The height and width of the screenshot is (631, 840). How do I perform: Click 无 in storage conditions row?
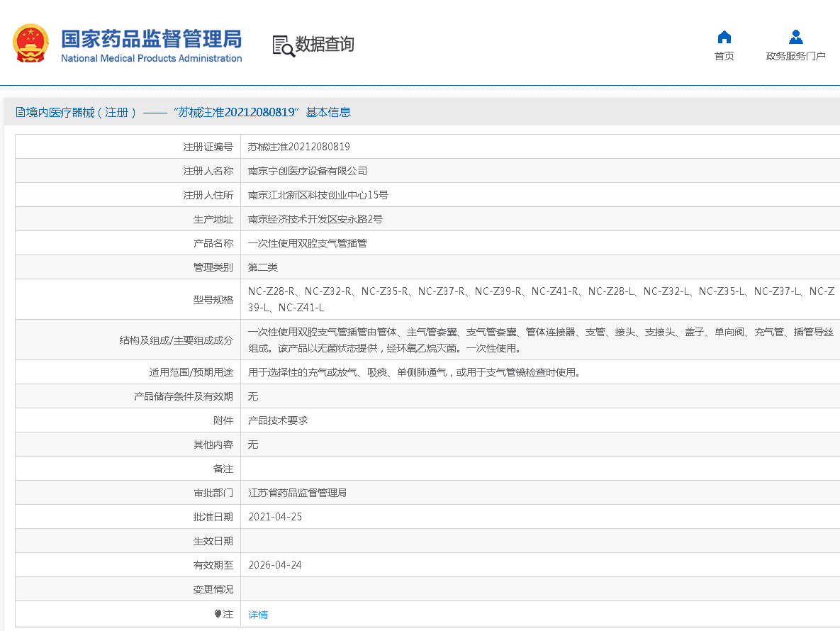[253, 396]
